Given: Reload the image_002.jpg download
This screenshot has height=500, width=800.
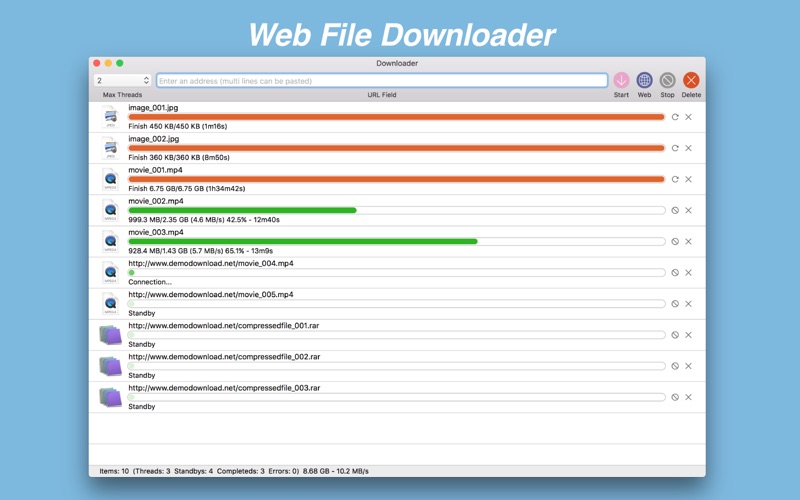Looking at the screenshot, I should coord(675,148).
